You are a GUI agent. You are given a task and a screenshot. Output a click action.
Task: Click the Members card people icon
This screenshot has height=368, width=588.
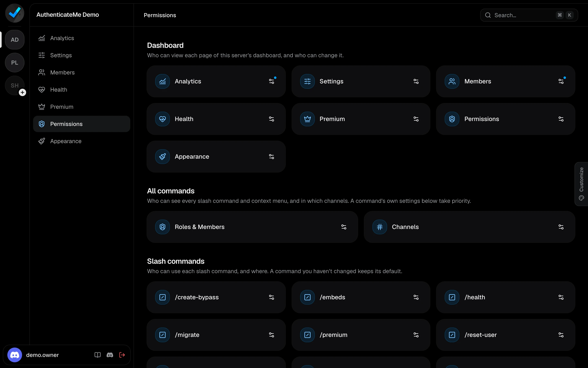[x=452, y=81]
